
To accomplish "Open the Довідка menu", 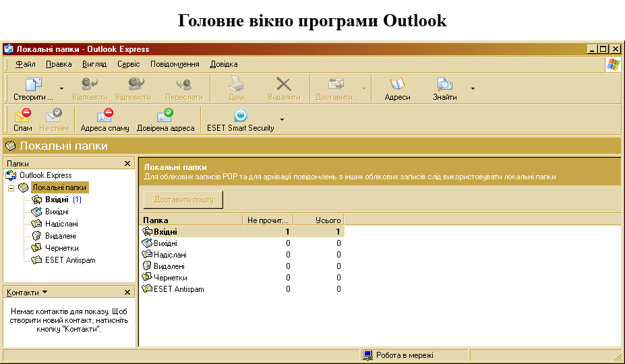I will click(224, 64).
